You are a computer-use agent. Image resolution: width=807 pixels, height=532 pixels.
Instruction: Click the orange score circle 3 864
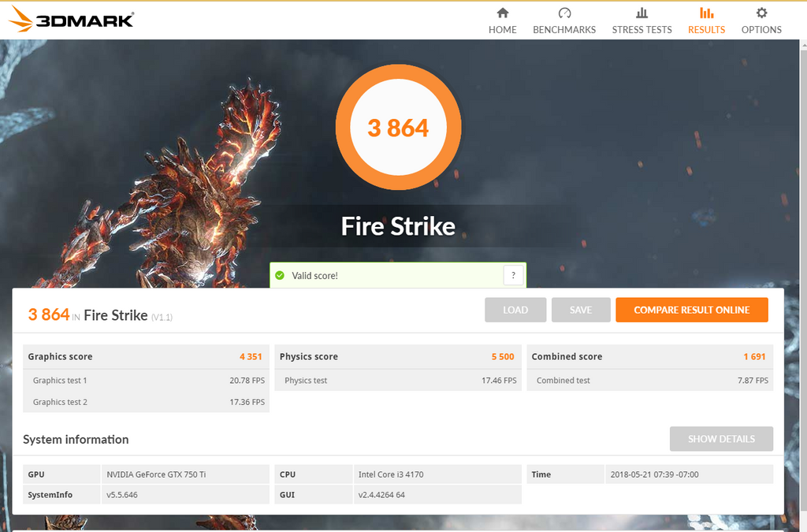(398, 127)
